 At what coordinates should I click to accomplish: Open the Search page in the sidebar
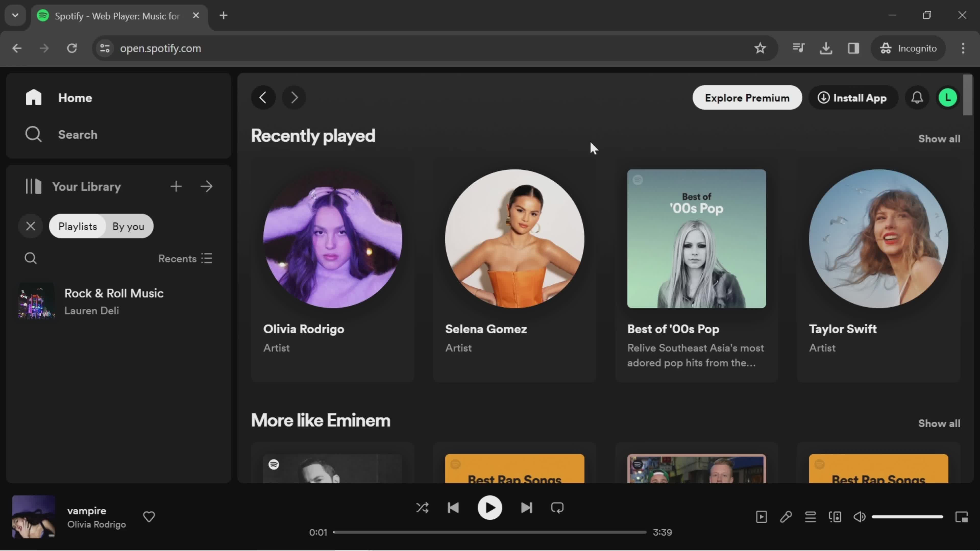tap(77, 135)
